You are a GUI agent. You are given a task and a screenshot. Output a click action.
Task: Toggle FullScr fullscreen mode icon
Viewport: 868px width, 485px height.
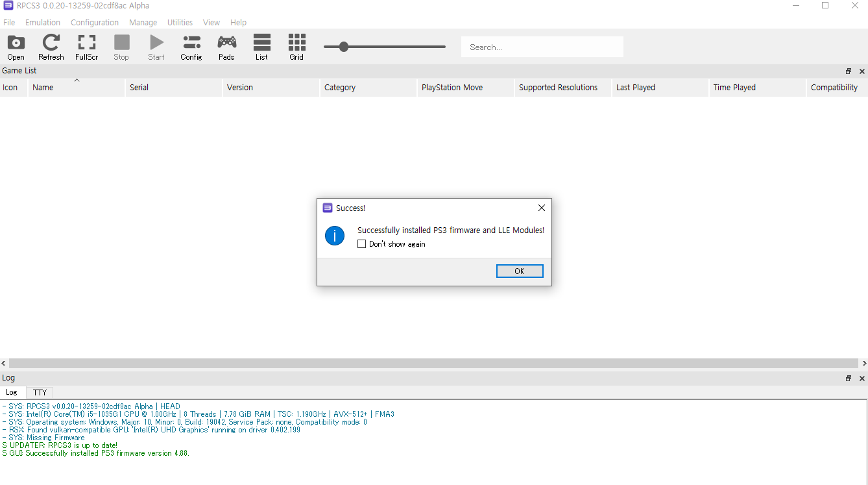pyautogui.click(x=86, y=47)
